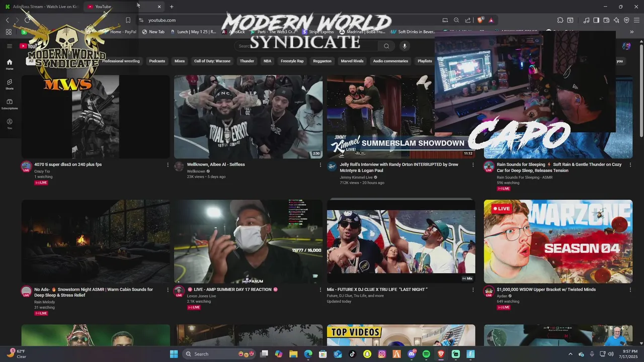Select the Mixes filter chip

[180, 61]
